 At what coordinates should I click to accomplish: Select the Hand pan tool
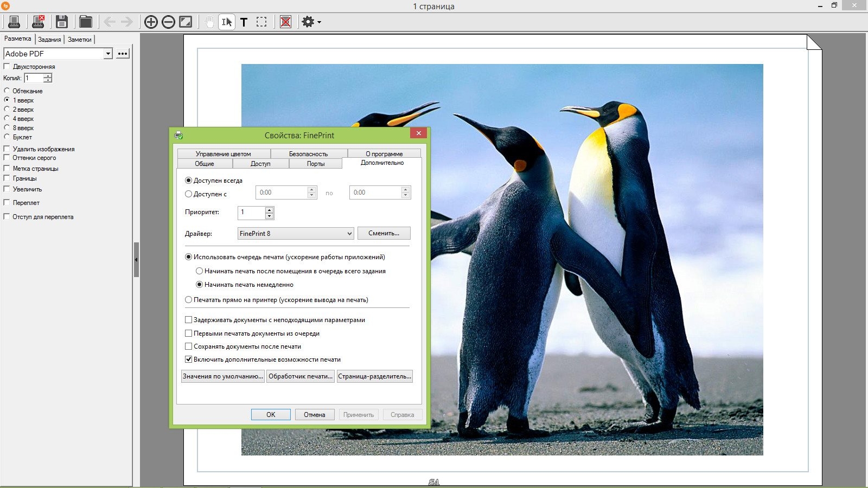coord(209,22)
